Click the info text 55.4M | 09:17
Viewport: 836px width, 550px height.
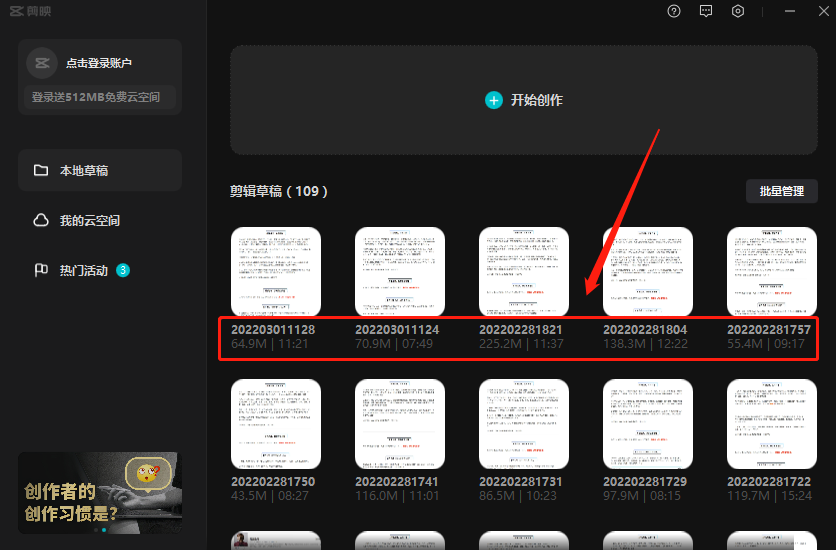[x=766, y=344]
